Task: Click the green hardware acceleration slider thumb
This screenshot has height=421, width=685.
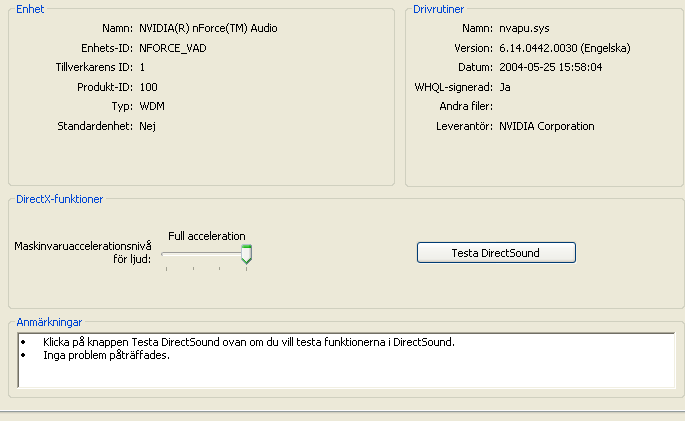Action: click(246, 254)
